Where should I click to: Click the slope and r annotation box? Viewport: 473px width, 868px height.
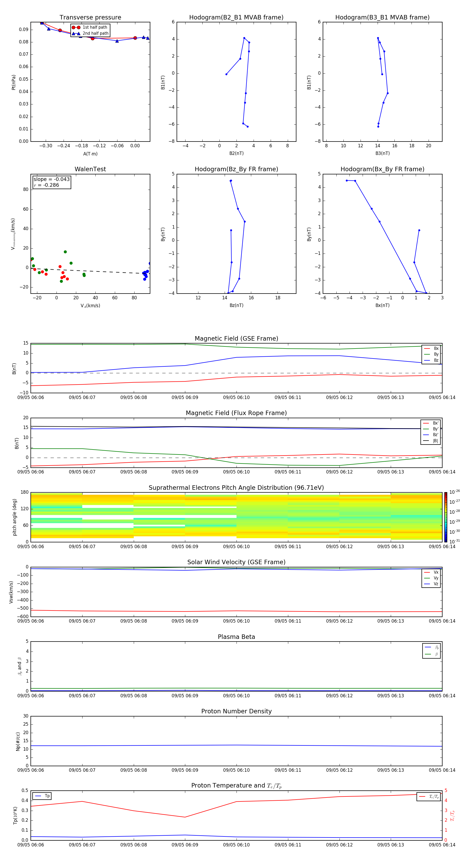(x=52, y=182)
